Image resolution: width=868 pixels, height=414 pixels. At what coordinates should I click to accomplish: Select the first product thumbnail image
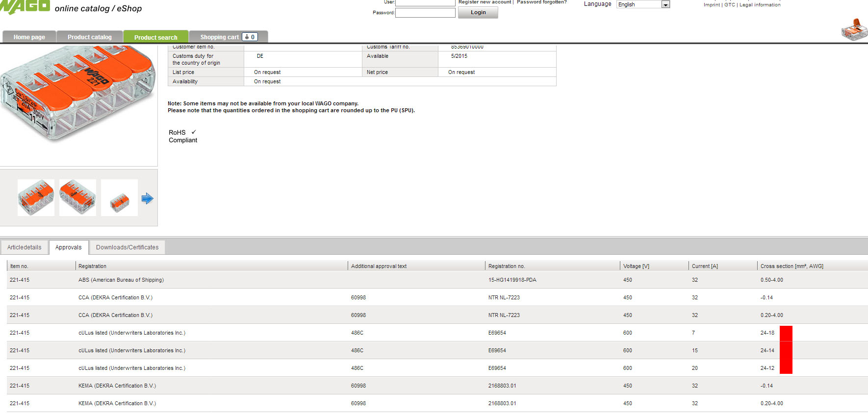pyautogui.click(x=36, y=197)
